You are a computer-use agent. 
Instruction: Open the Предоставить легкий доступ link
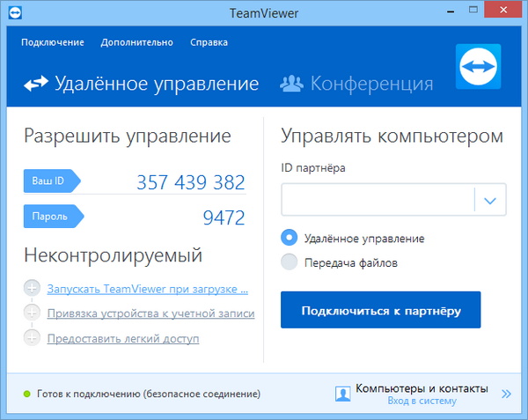tap(123, 338)
